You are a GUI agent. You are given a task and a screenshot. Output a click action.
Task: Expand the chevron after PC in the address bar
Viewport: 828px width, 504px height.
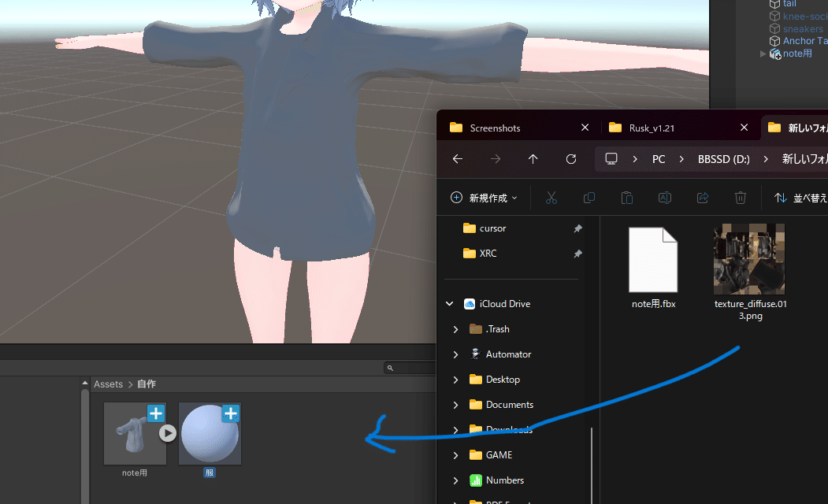point(681,159)
